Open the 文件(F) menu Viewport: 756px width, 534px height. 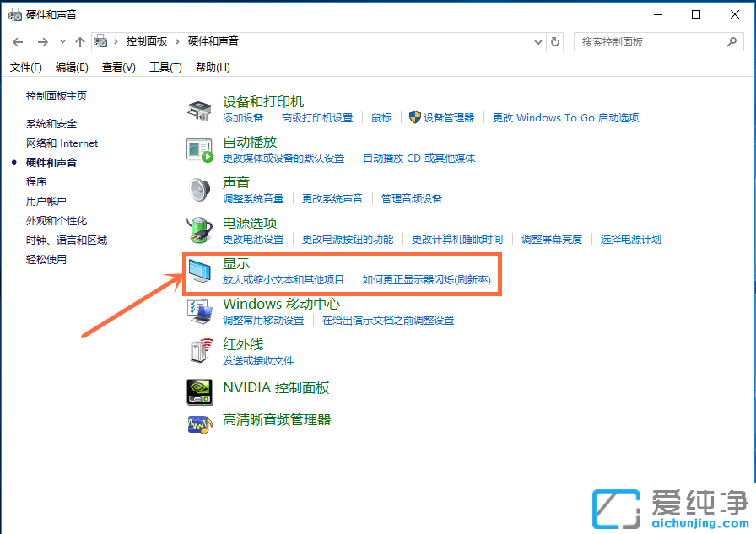click(26, 67)
